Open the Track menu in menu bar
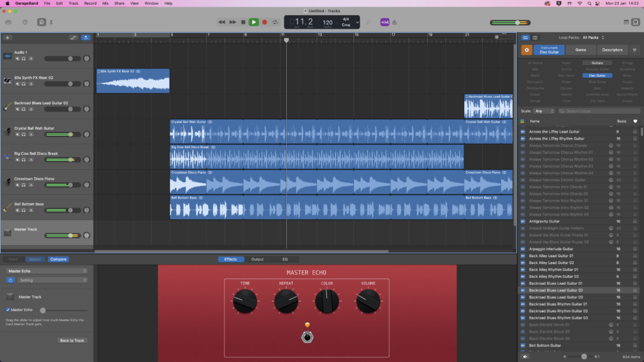 tap(74, 3)
